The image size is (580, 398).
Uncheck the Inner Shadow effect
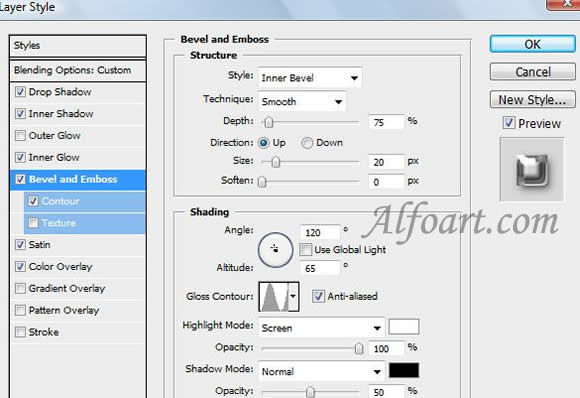point(20,114)
